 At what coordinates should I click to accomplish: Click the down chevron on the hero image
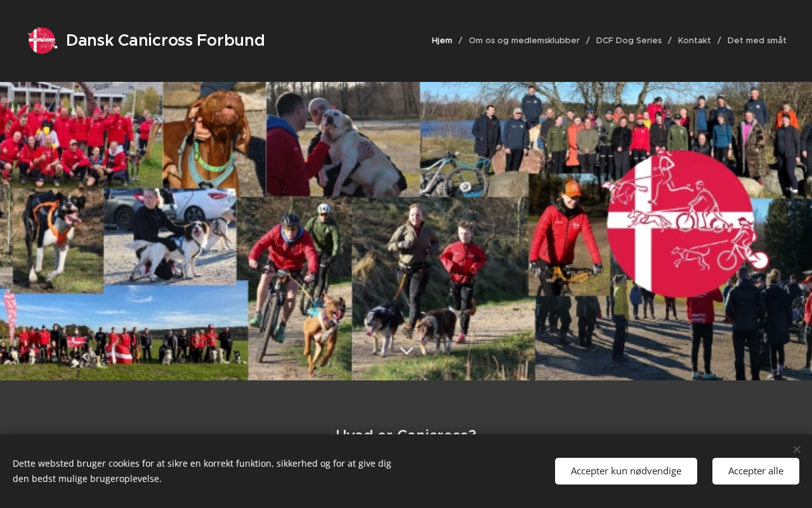pyautogui.click(x=407, y=351)
